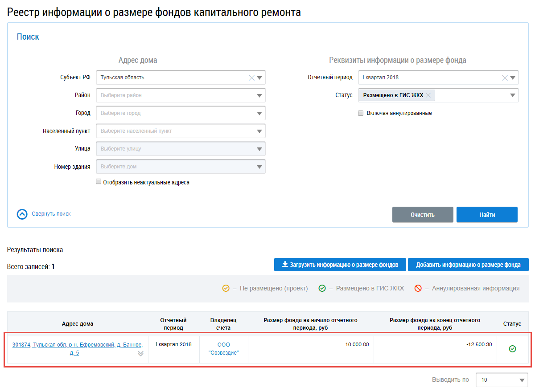This screenshot has height=392, width=535.
Task: Open the Отчетный период dropdown arrow
Action: [513, 78]
